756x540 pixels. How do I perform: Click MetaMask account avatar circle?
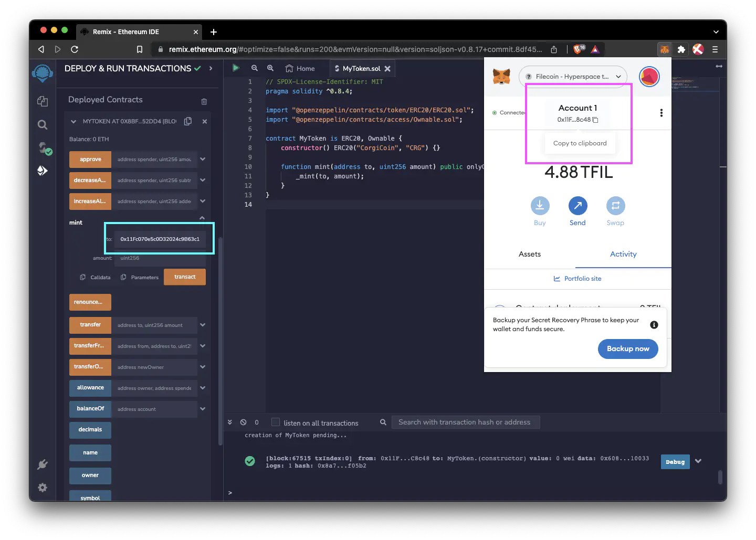649,77
